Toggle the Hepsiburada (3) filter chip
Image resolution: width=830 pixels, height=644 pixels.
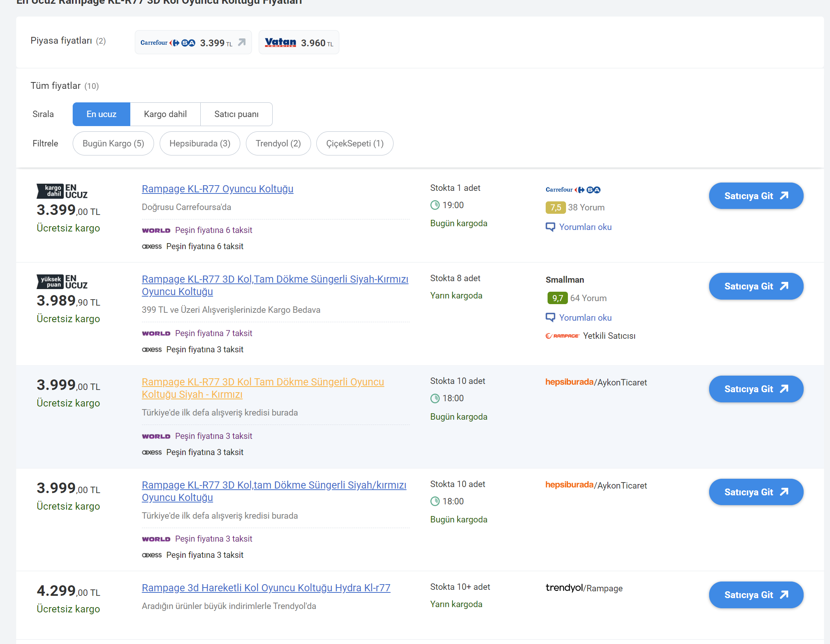click(200, 143)
